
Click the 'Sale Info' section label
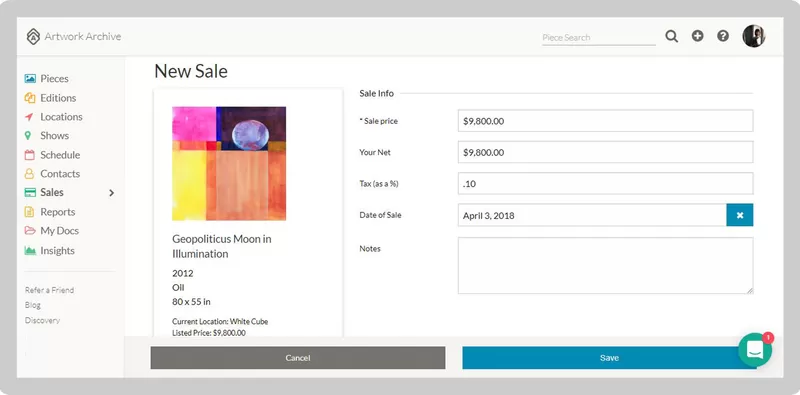point(377,93)
